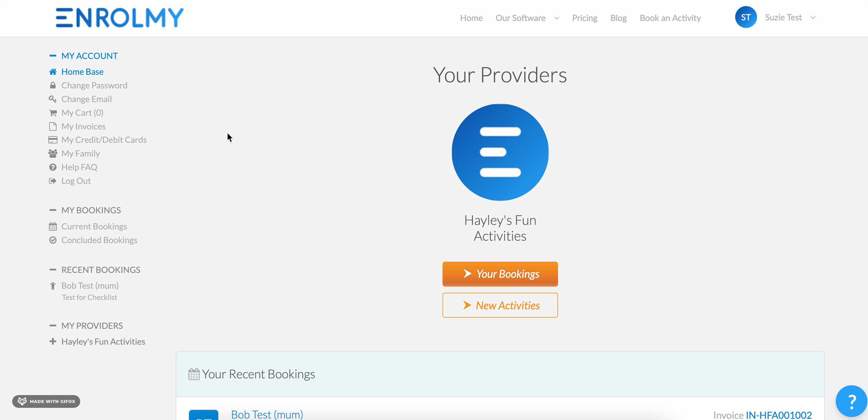Open Hayley's Fun Activities sidebar provider
868x420 pixels.
point(103,342)
